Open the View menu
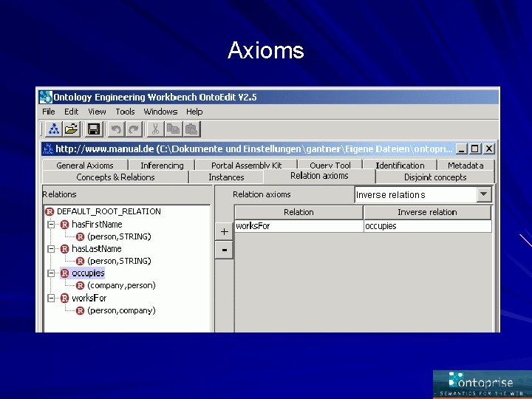Image resolution: width=532 pixels, height=399 pixels. (97, 112)
